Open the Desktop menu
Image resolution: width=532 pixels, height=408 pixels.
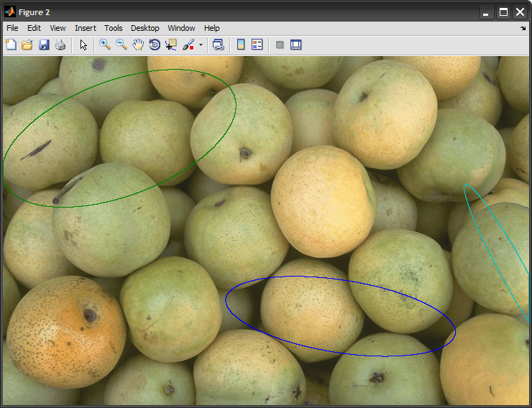coord(145,28)
